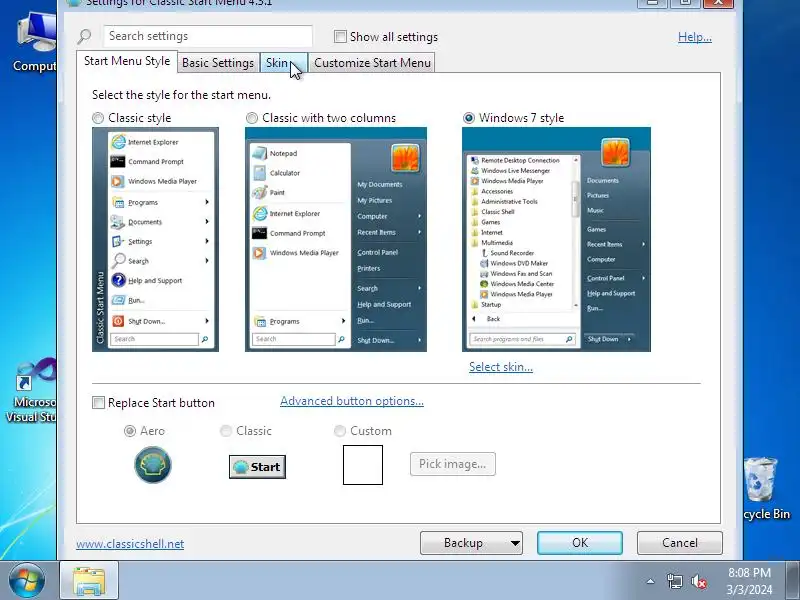Viewport: 800px width, 600px height.
Task: Visit the www.classicshell.net link
Action: 130,544
